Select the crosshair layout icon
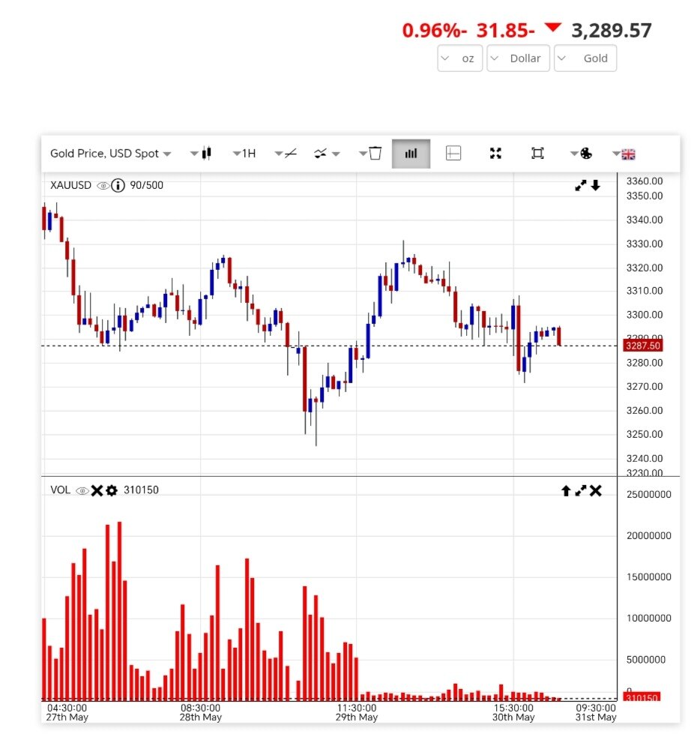Viewport: 700px width, 737px height. [453, 154]
